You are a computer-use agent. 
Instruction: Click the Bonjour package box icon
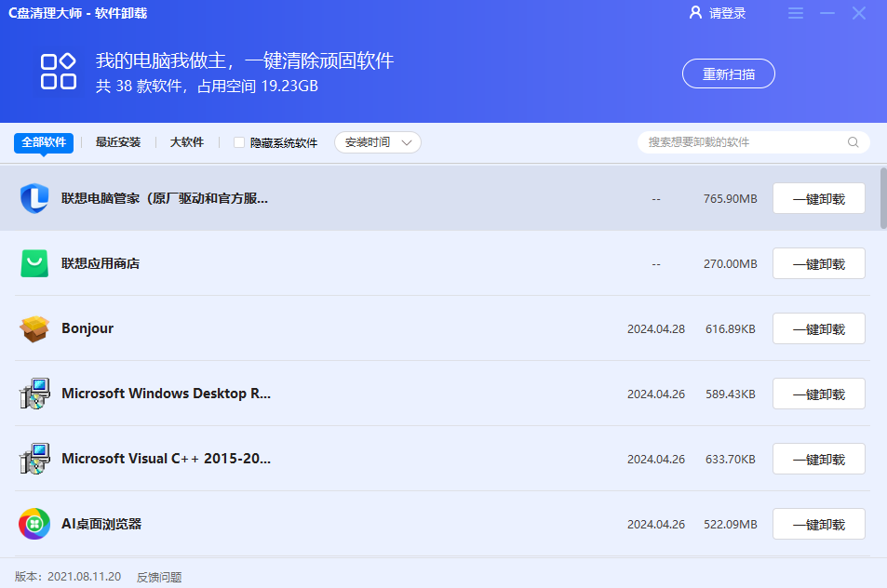coord(34,328)
